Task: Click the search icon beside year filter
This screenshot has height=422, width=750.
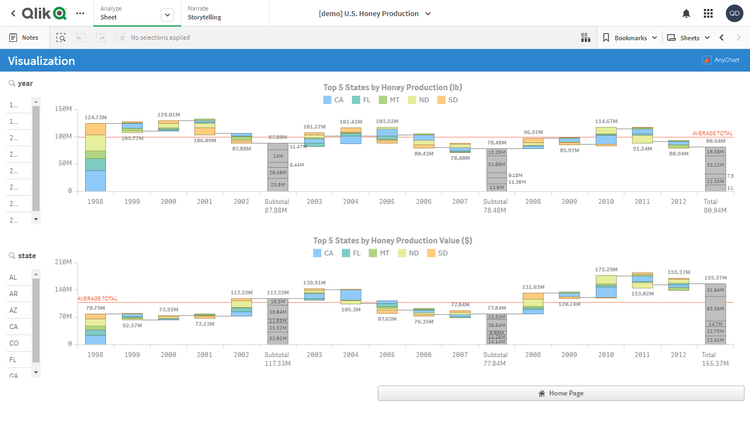Action: (12, 83)
